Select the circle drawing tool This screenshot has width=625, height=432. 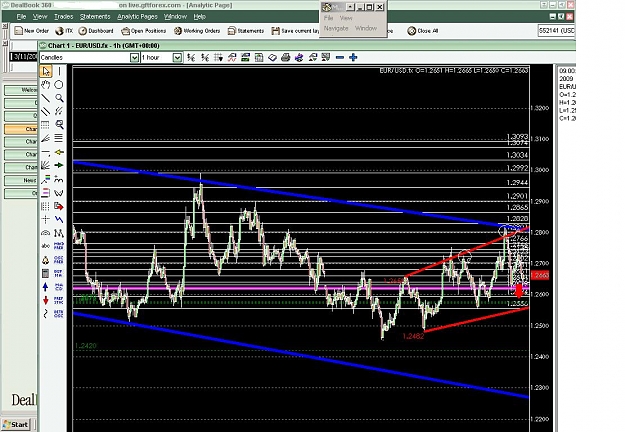tap(59, 84)
